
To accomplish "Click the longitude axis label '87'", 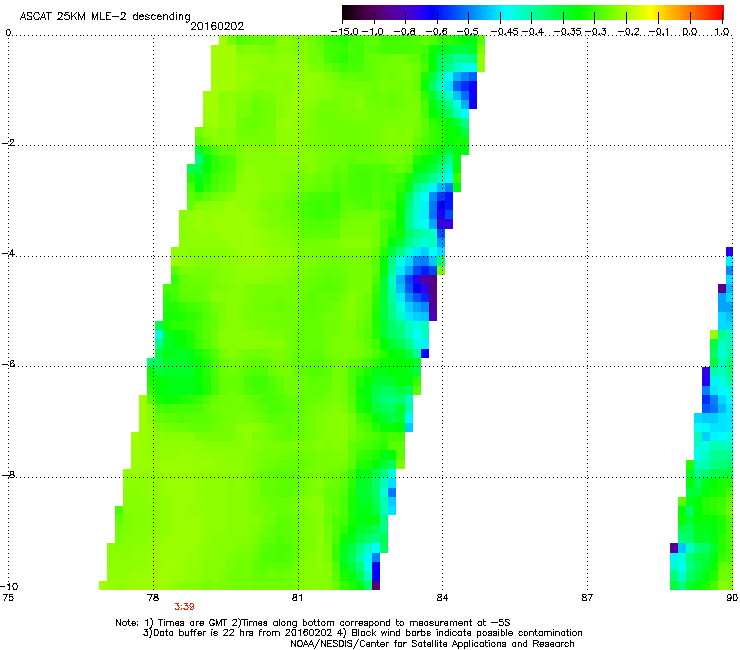I will pyautogui.click(x=587, y=598).
